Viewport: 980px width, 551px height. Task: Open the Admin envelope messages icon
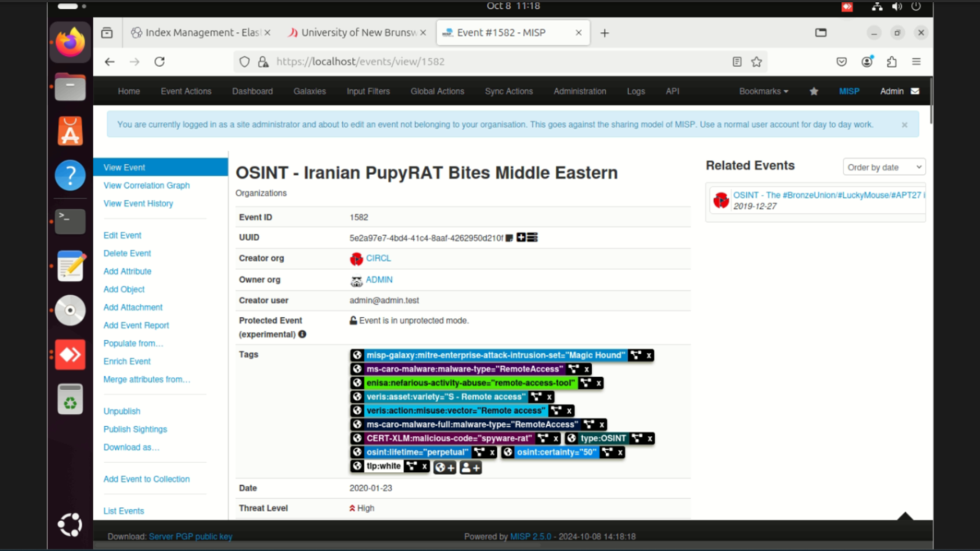pos(915,91)
